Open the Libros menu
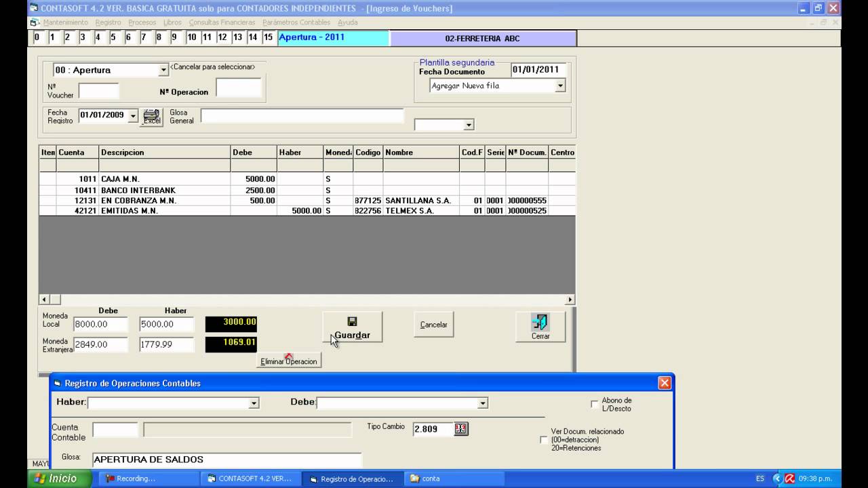 pyautogui.click(x=172, y=22)
